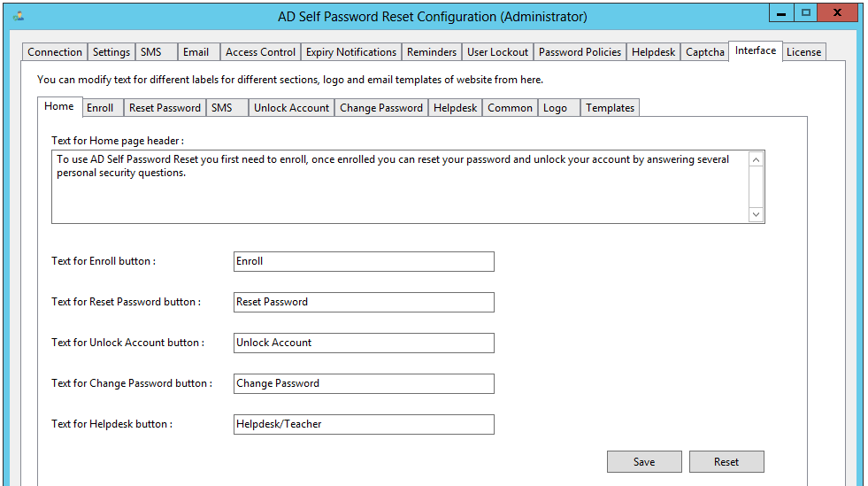Image resolution: width=868 pixels, height=486 pixels.
Task: Close the configuration window
Action: (838, 13)
